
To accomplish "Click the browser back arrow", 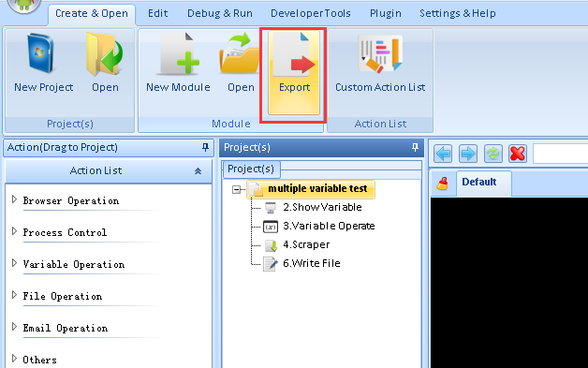I will (x=443, y=154).
